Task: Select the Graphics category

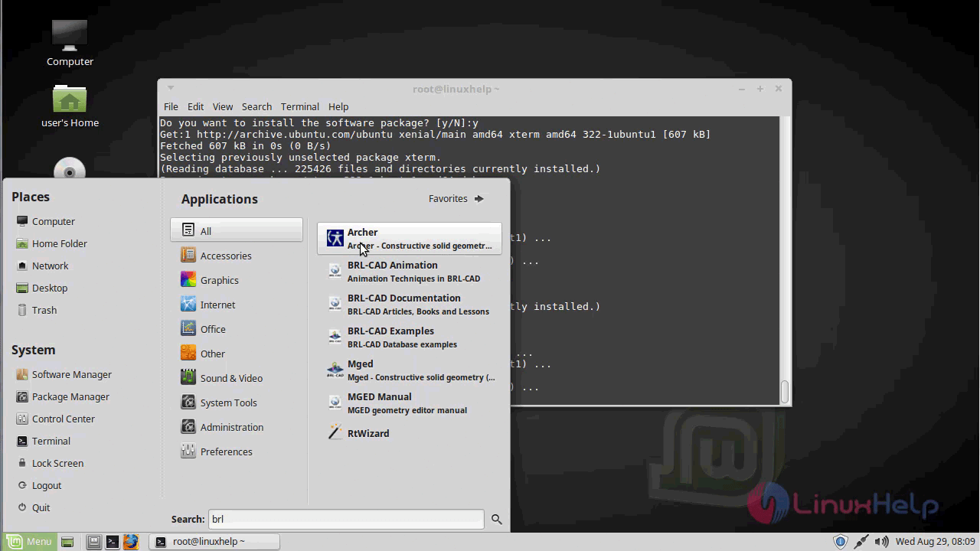Action: coord(237,280)
